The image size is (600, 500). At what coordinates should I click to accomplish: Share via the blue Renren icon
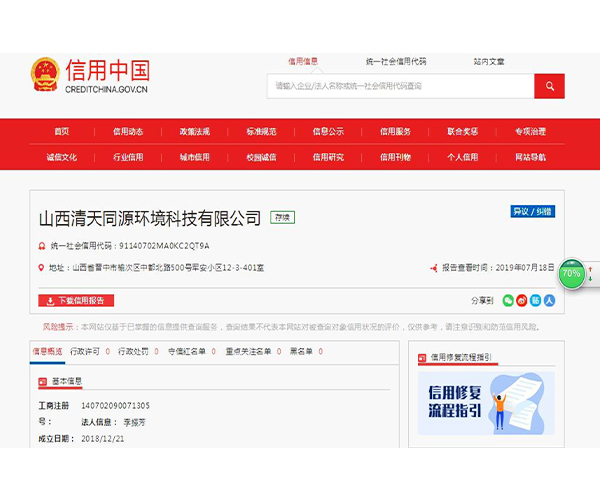549,301
